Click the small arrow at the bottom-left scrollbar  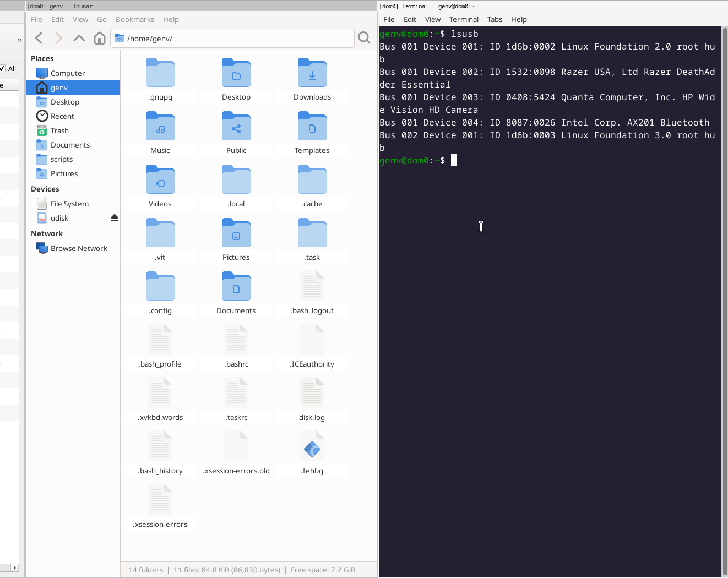(14, 568)
